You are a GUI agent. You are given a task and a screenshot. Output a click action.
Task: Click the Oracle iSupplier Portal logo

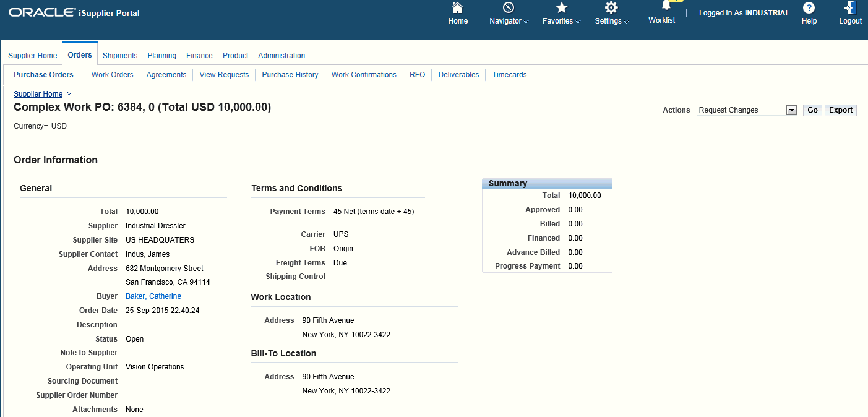click(74, 12)
